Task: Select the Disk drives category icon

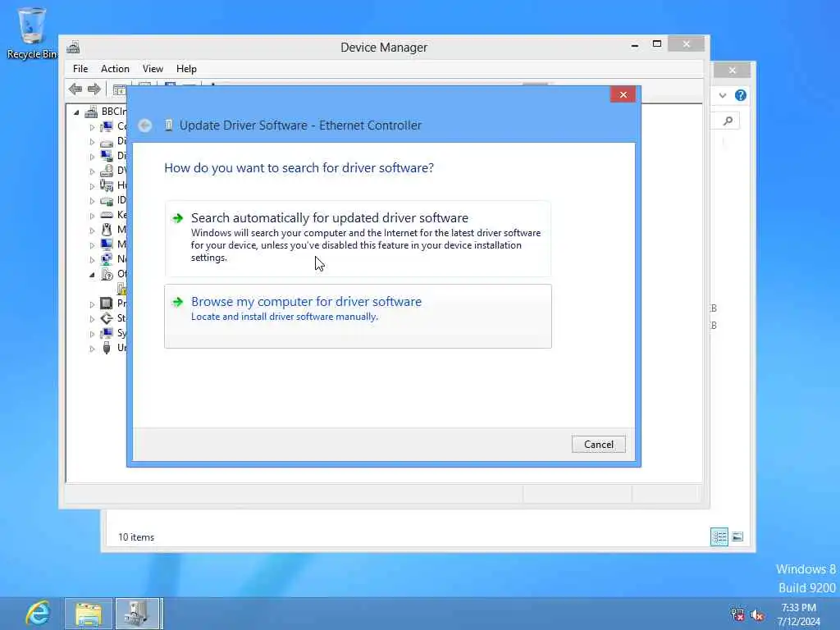Action: tap(107, 141)
